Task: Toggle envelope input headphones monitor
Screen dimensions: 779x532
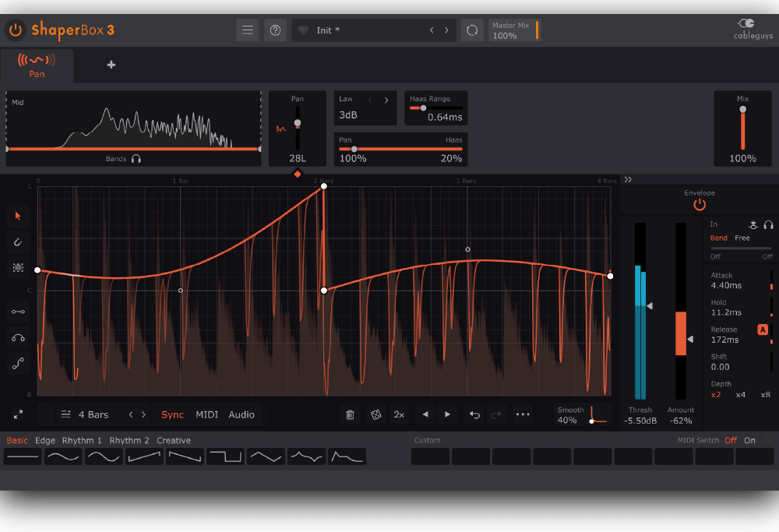Action: click(769, 225)
